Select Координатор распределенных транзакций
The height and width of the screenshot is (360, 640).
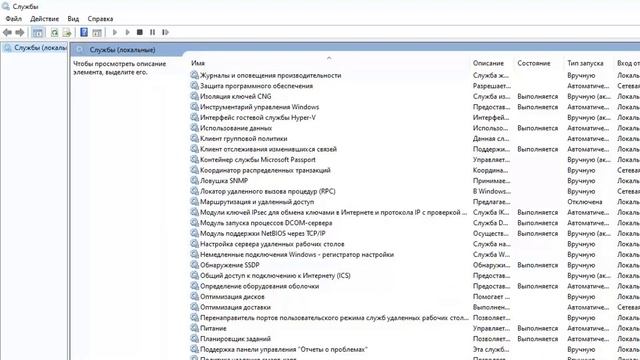pyautogui.click(x=265, y=170)
